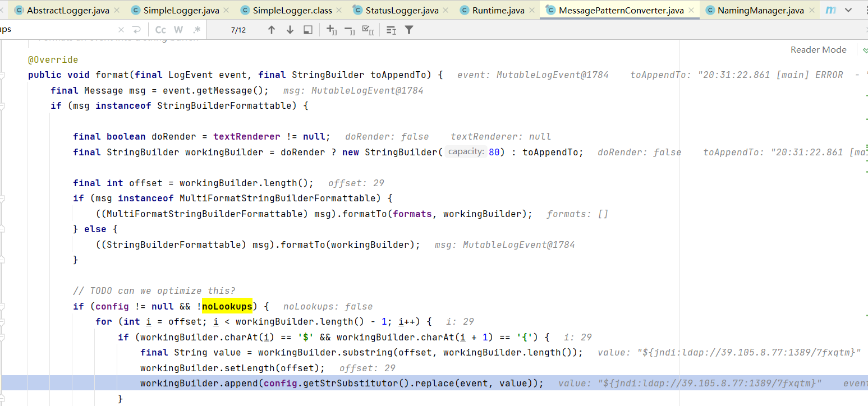Clear the search text with the X icon

(x=122, y=30)
